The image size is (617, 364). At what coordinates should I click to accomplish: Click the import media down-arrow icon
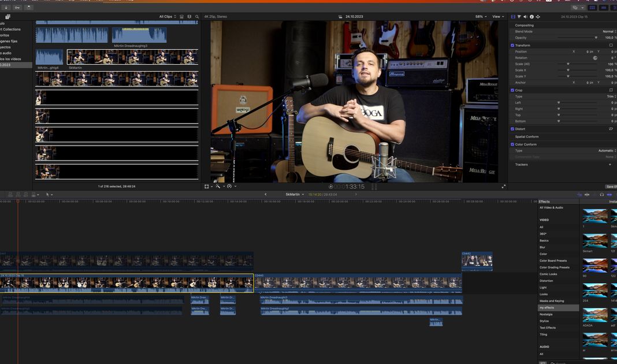coord(6,8)
